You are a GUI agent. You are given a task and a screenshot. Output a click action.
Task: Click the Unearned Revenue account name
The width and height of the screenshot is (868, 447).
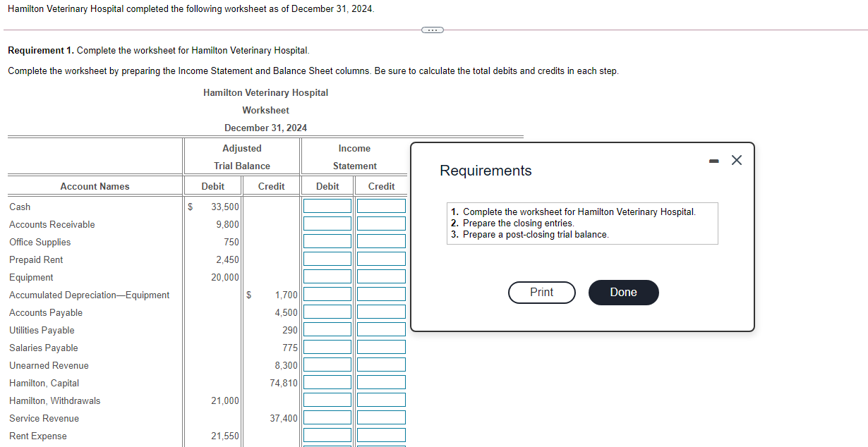(x=49, y=365)
